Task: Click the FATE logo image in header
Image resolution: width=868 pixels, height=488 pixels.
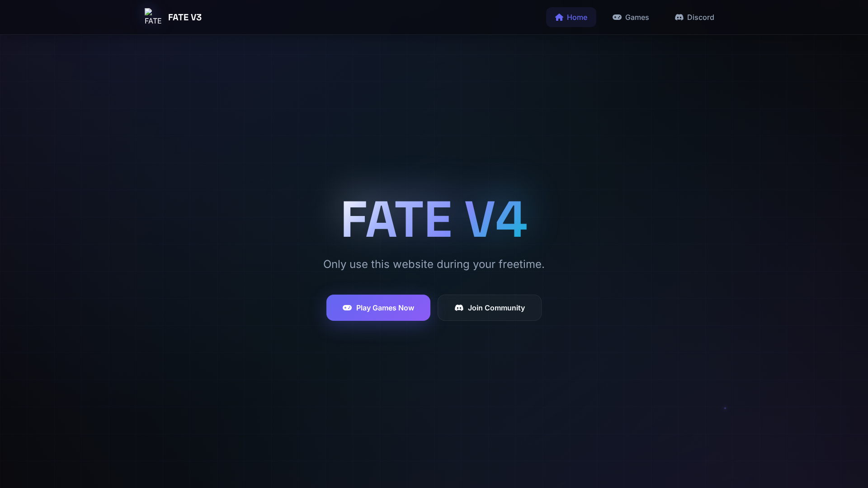Action: tap(153, 17)
